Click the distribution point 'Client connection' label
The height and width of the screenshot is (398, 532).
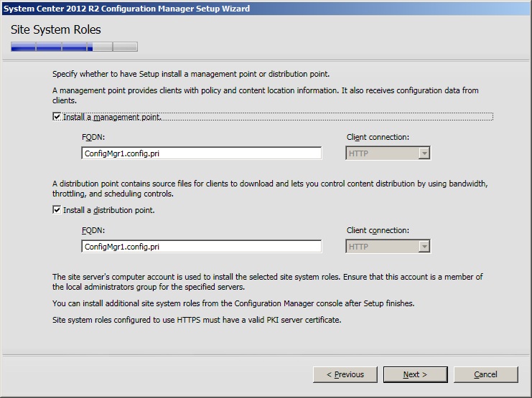point(378,231)
